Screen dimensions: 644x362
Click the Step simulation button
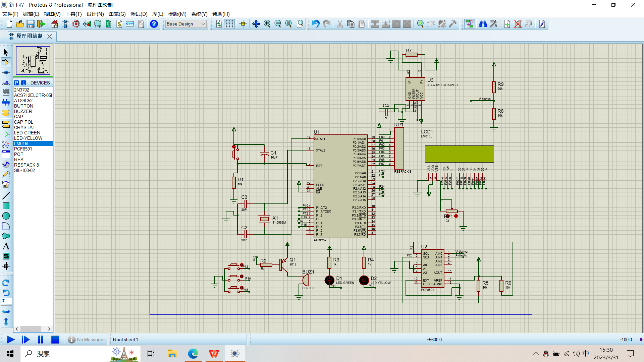[x=25, y=340]
